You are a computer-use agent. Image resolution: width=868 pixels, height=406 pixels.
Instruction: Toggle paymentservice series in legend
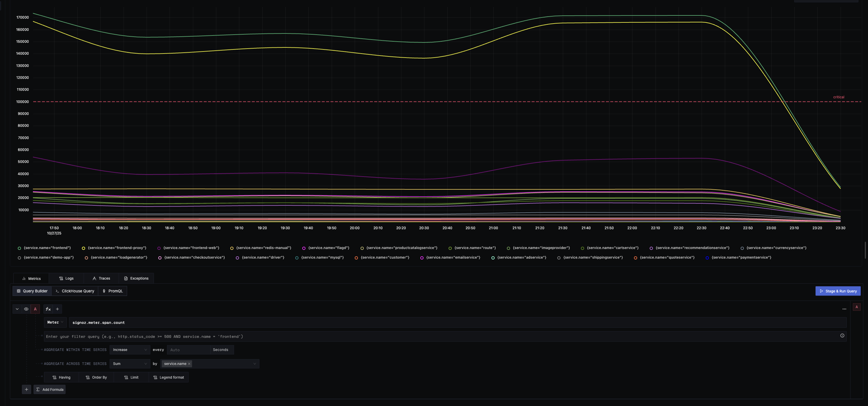tap(741, 257)
